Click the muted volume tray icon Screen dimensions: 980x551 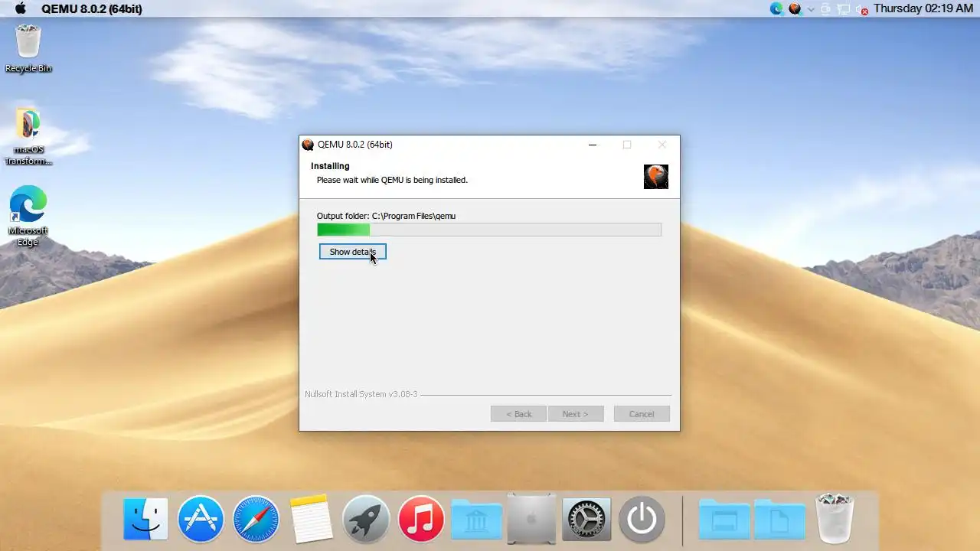tap(861, 9)
